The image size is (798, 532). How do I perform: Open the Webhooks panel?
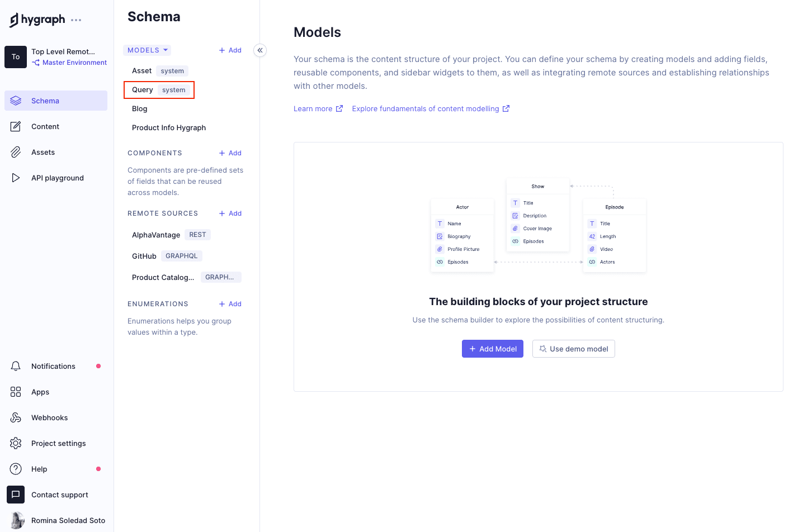point(49,417)
